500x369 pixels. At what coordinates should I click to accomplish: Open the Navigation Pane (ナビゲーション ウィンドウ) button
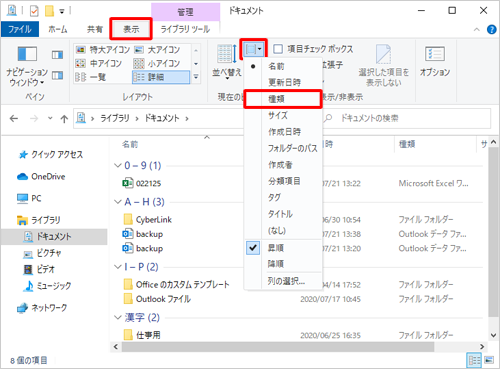[27, 66]
